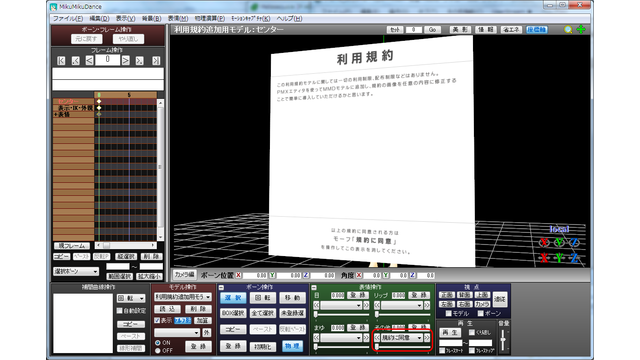640x360 pixels.
Task: Next eye (目) morph arrow button
Action: tap(366, 305)
